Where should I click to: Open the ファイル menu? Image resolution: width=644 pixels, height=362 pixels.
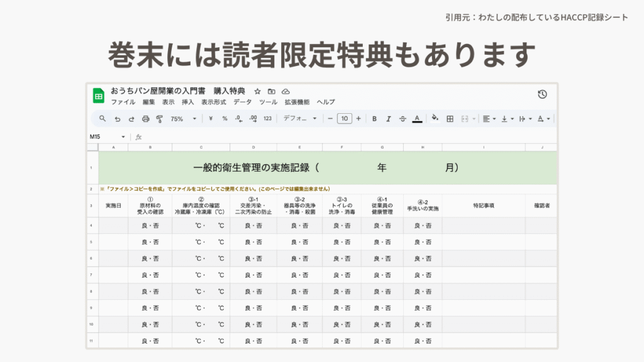point(123,102)
